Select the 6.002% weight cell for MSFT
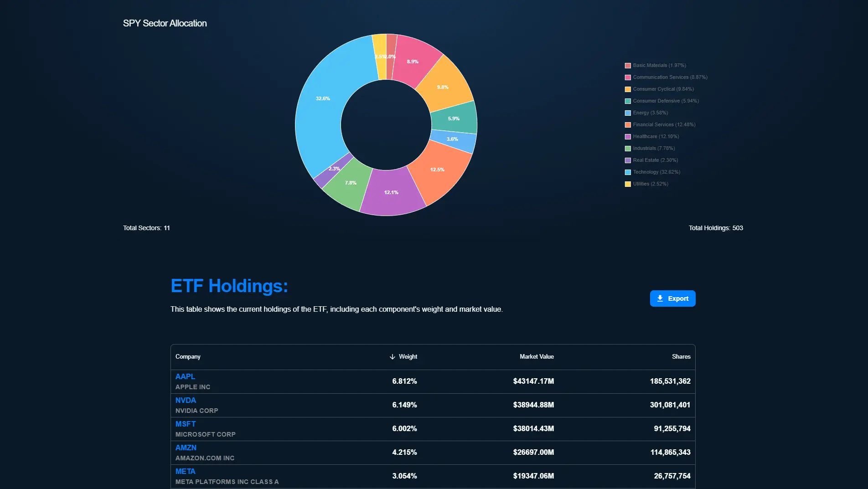 pyautogui.click(x=404, y=429)
